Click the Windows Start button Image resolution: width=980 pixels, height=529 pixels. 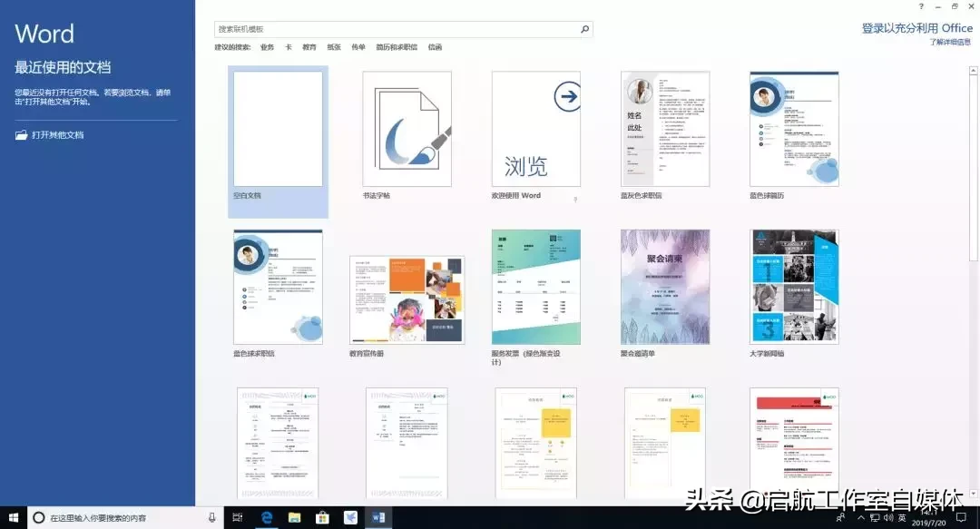click(13, 517)
